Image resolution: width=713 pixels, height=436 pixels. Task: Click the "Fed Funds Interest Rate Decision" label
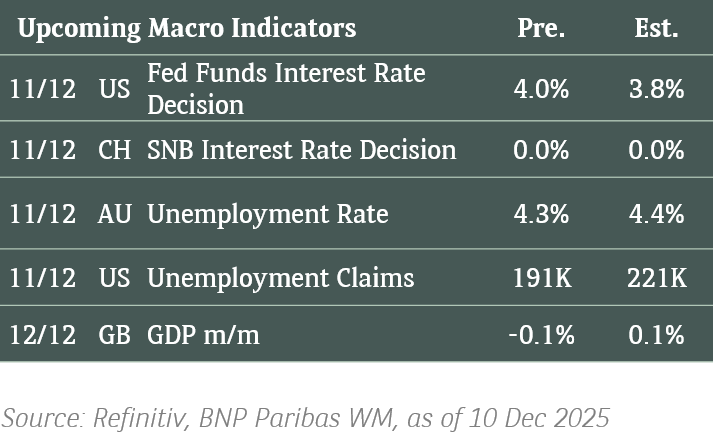click(286, 89)
